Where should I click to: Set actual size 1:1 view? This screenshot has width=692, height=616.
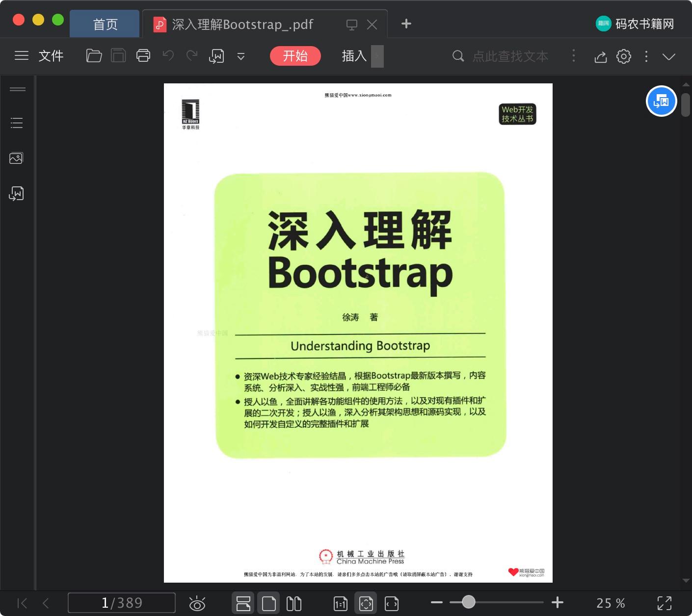[x=340, y=603]
